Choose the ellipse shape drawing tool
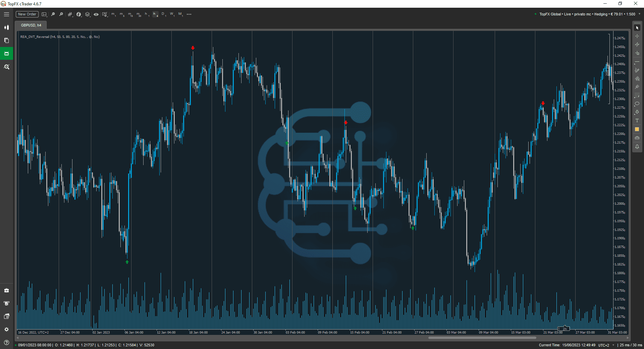 637,104
